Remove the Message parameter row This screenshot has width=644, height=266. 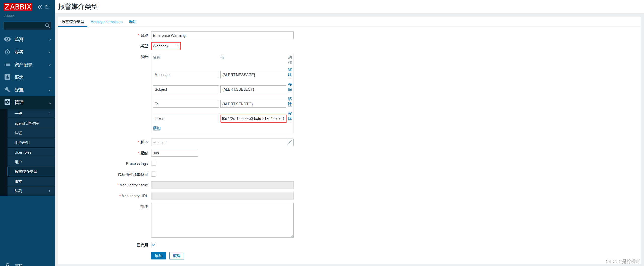(x=290, y=72)
